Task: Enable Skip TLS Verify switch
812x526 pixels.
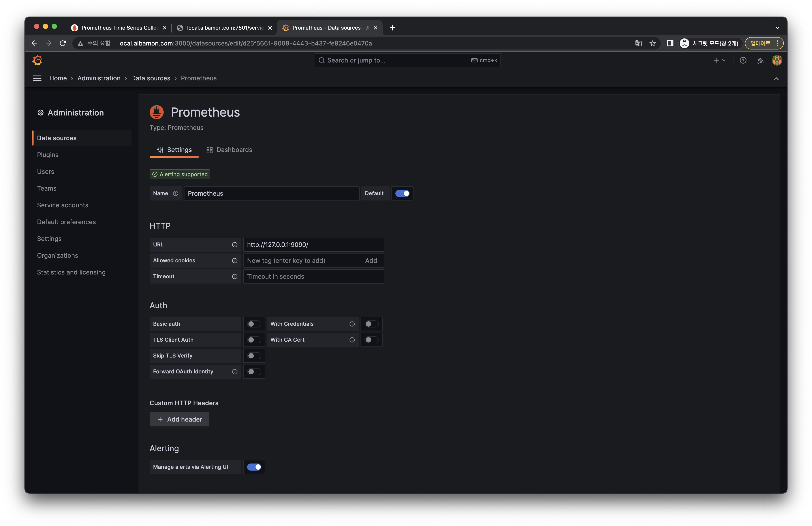Action: tap(254, 356)
